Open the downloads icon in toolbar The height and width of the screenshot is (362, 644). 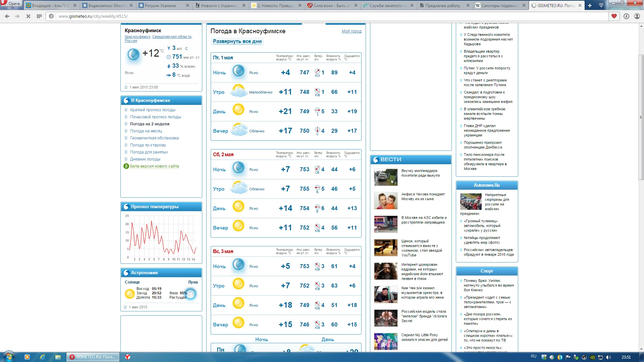[x=626, y=16]
